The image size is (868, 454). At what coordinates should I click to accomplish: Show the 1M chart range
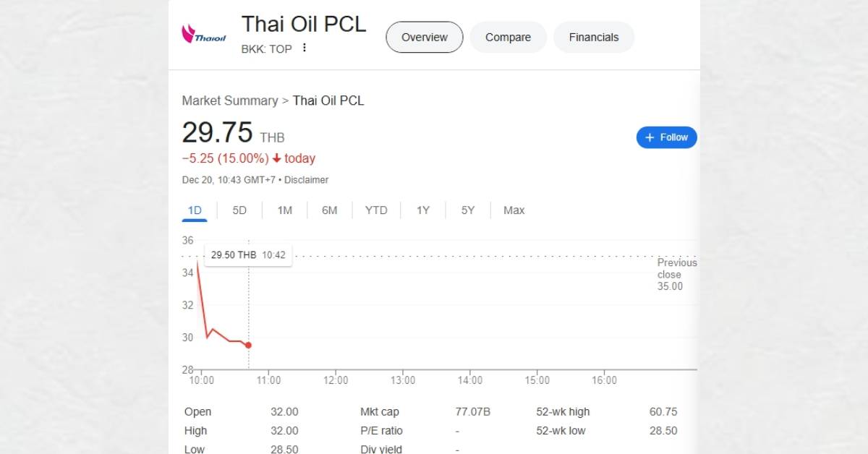coord(284,210)
